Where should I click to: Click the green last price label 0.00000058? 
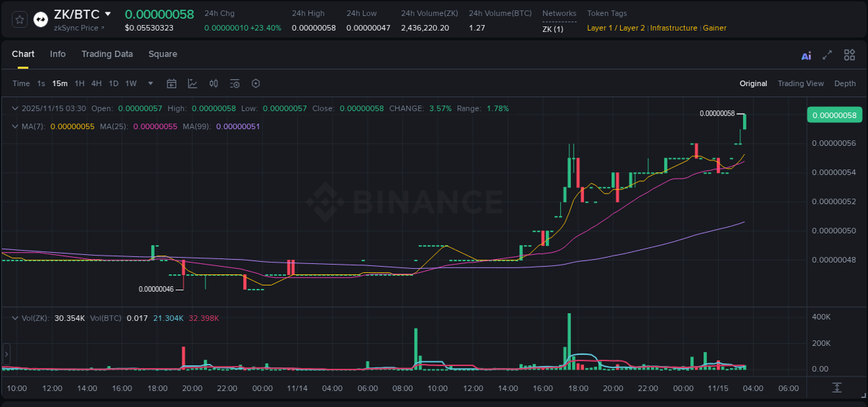834,115
